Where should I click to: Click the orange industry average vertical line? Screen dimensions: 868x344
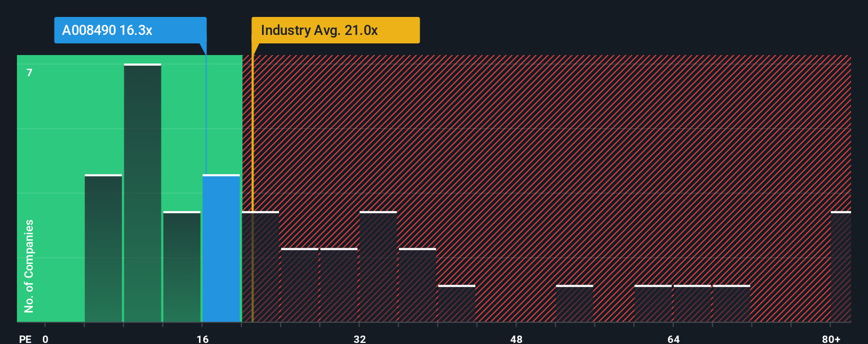pos(252,188)
